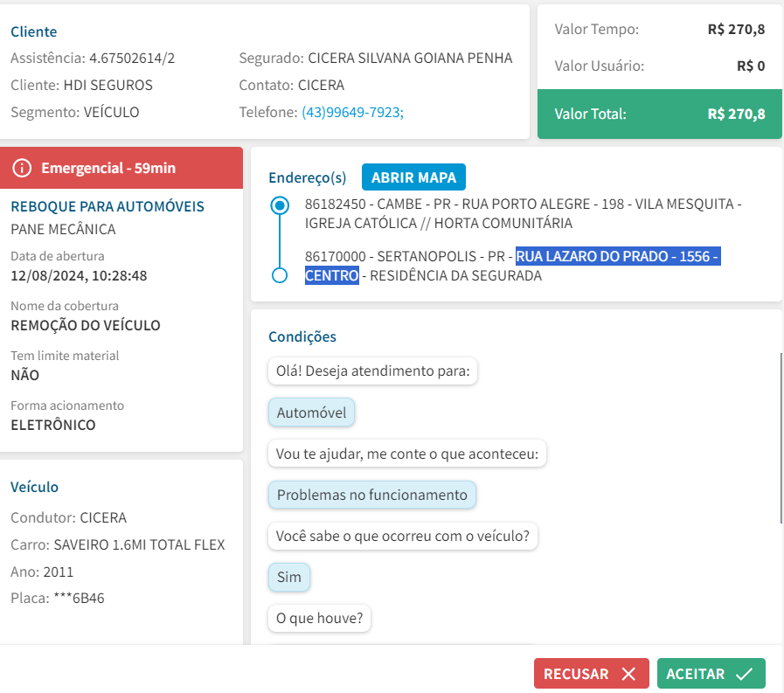Click the green Valor Total bar

coord(659,114)
